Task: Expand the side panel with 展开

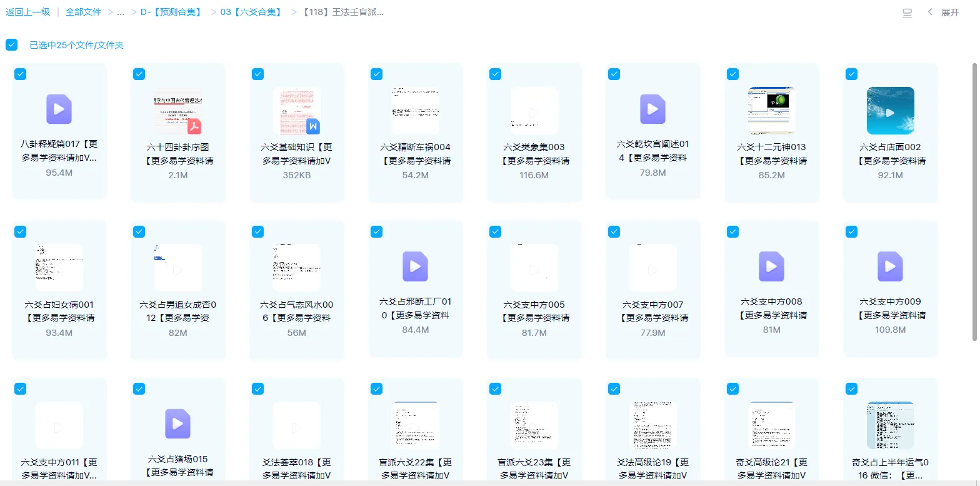Action: point(944,13)
